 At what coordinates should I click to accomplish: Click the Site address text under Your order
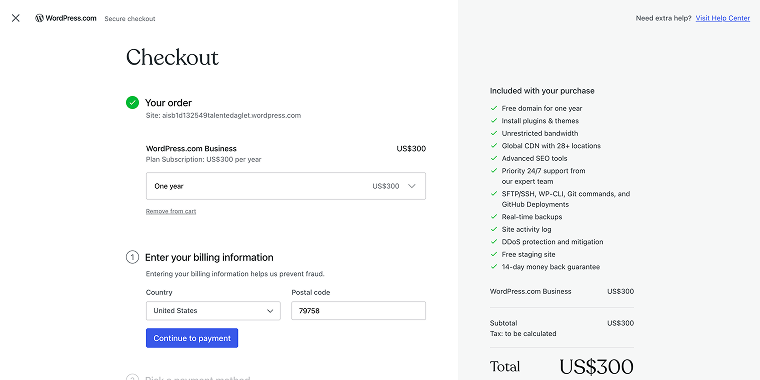tap(223, 116)
